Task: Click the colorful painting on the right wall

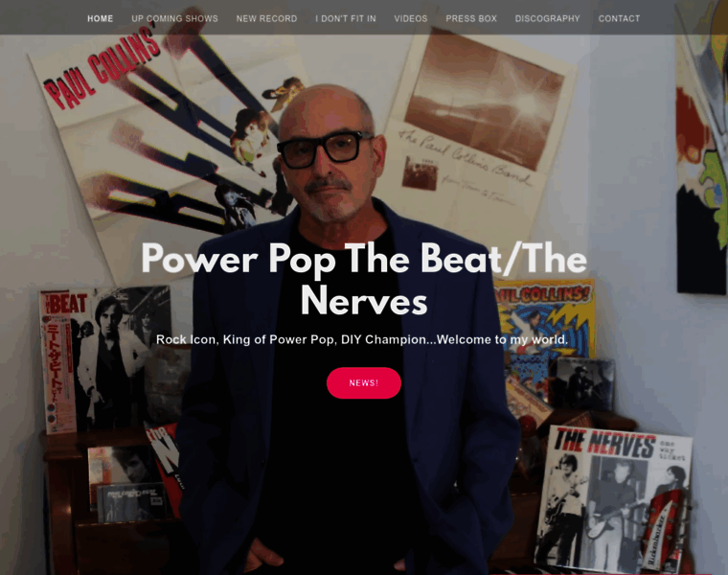Action: (701, 149)
